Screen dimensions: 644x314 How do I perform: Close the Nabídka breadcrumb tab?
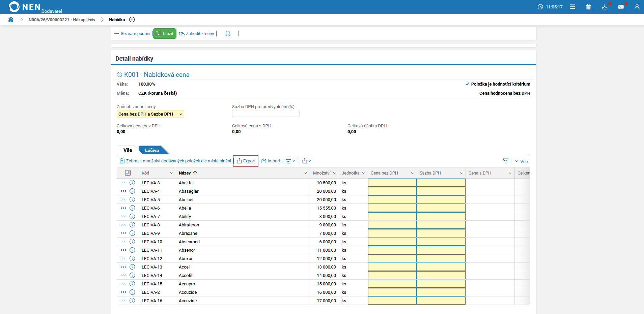(132, 20)
